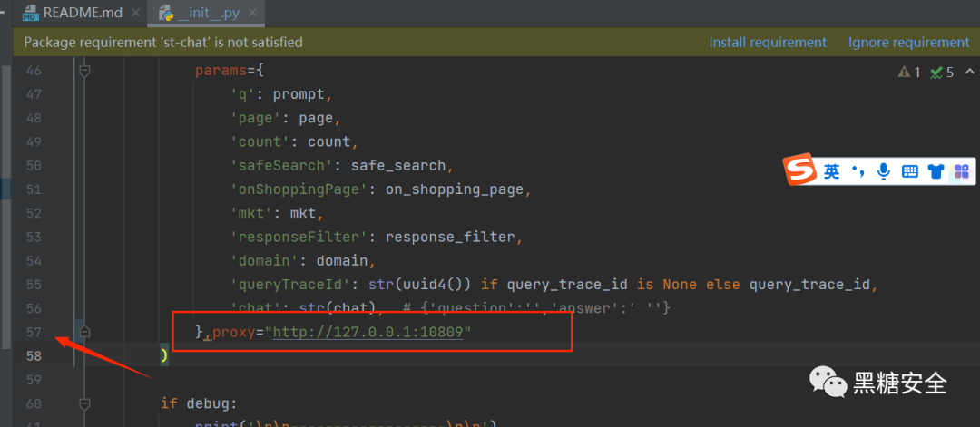
Task: Click the Ignore requirement link
Action: tap(908, 42)
